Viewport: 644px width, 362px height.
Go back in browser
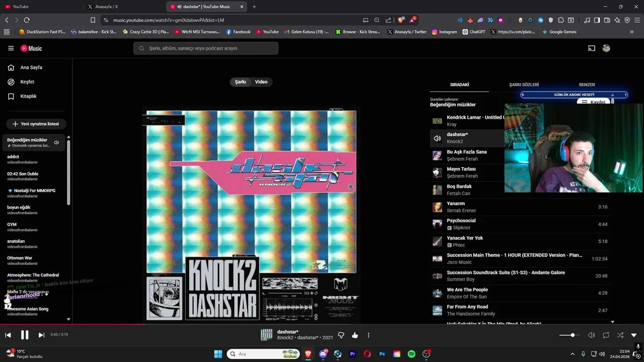7,20
